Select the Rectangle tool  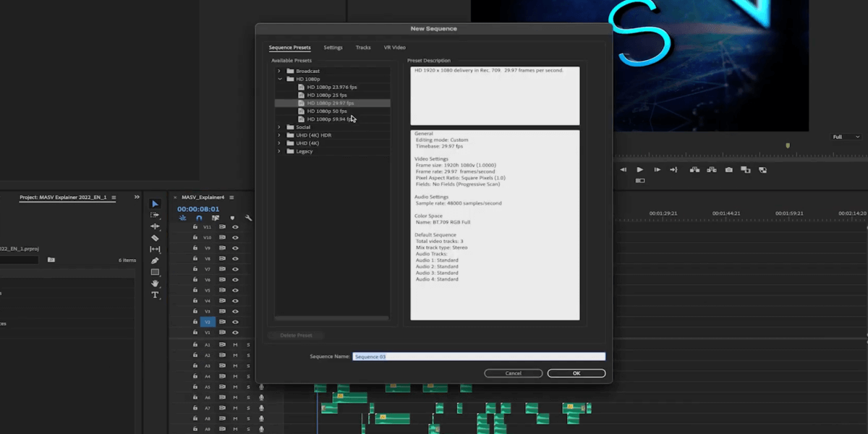pos(155,272)
